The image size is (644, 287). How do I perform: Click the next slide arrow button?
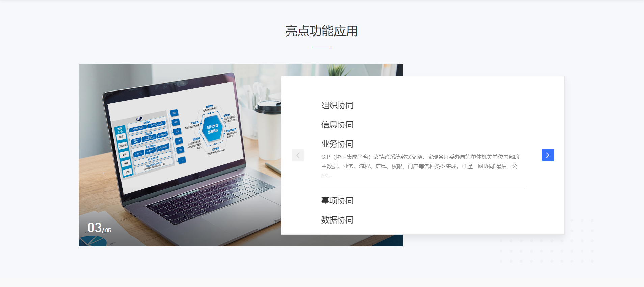548,155
